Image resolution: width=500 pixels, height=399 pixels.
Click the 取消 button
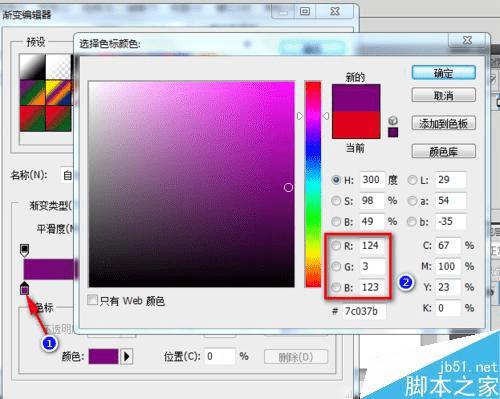pos(443,95)
